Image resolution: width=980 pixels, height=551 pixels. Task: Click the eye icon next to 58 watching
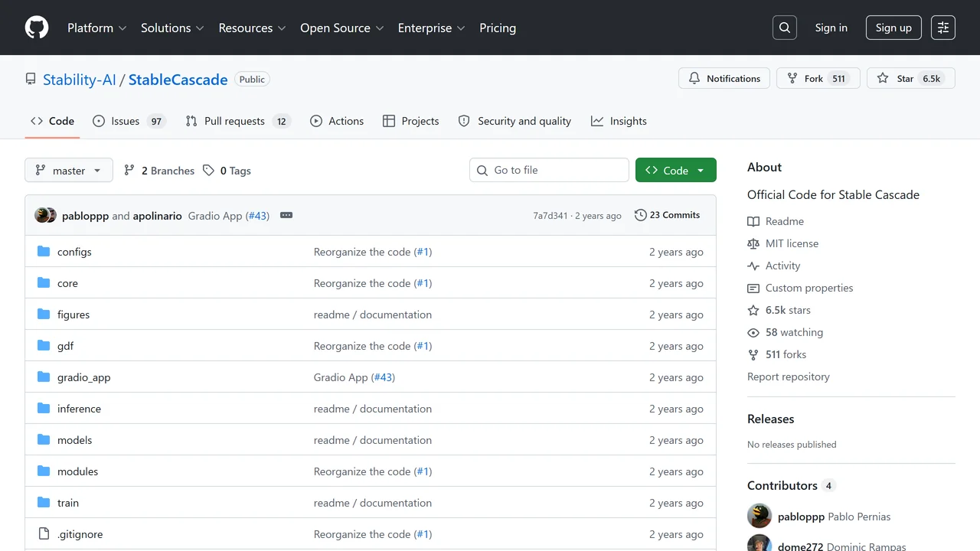pyautogui.click(x=753, y=332)
